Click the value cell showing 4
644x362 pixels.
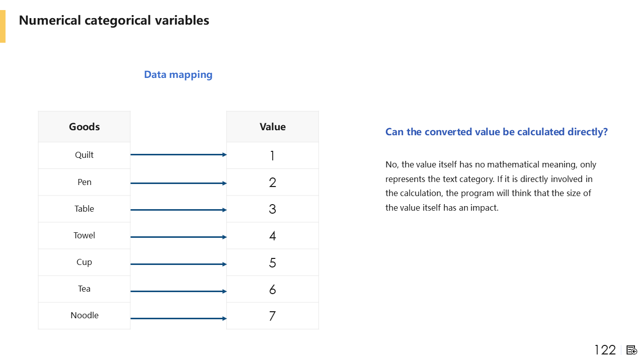(272, 236)
